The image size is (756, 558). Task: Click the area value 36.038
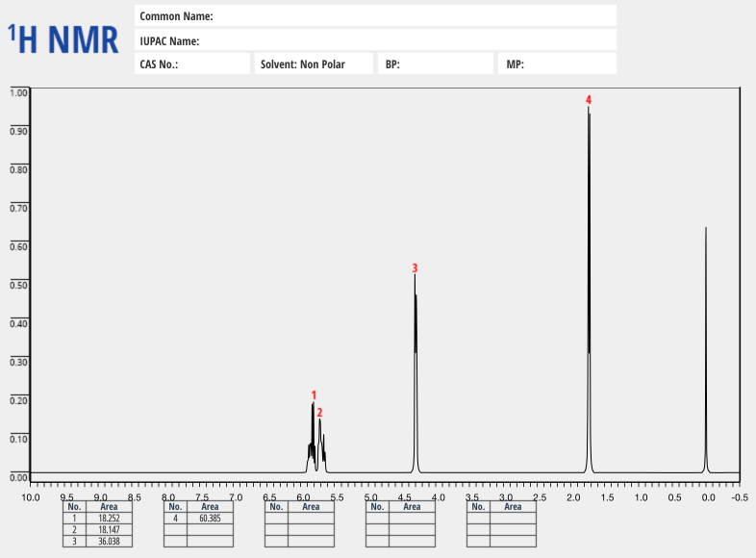pos(109,541)
